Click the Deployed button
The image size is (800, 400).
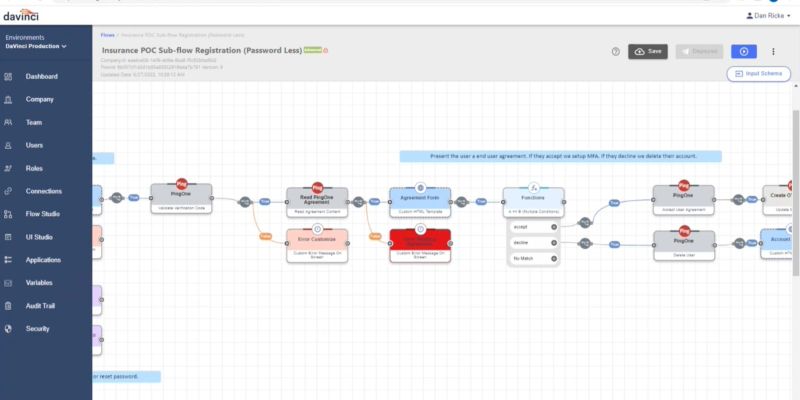point(699,52)
